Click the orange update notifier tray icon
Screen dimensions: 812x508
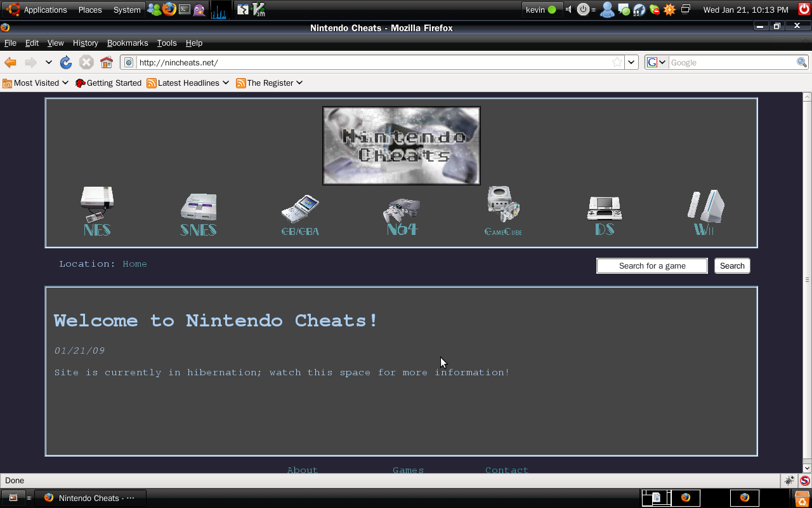[x=670, y=10]
